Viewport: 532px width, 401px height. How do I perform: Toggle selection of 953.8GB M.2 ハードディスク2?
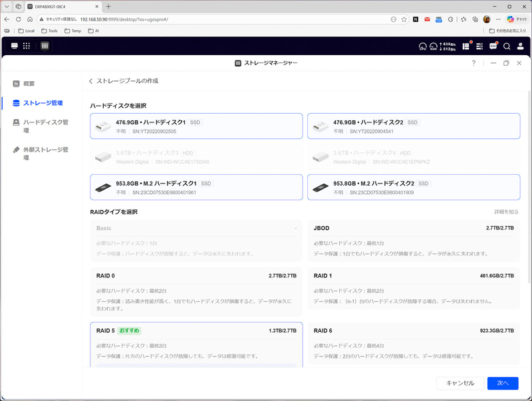(414, 188)
